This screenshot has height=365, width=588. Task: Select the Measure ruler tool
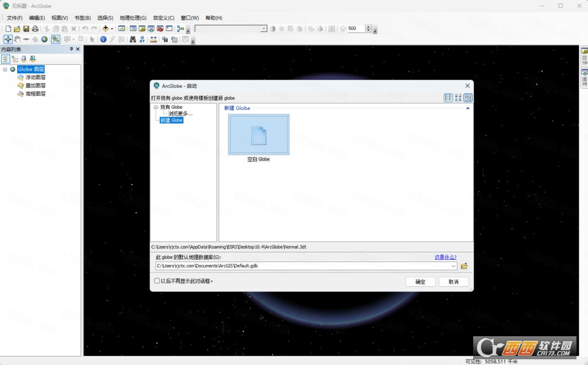(153, 39)
